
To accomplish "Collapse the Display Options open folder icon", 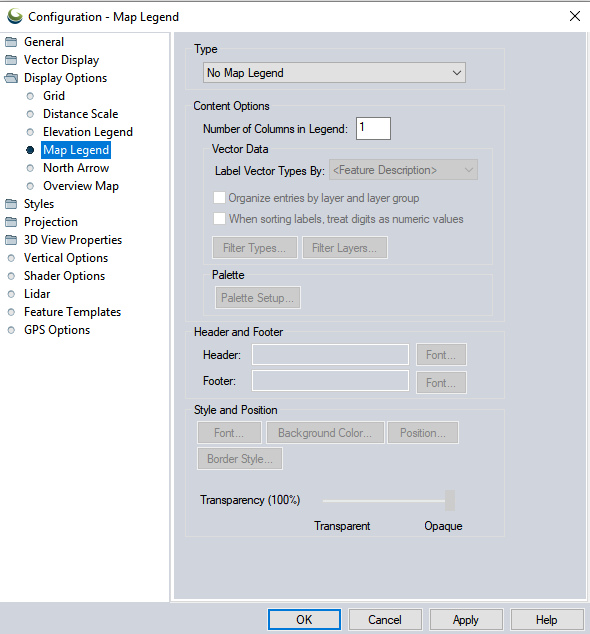I will point(11,78).
